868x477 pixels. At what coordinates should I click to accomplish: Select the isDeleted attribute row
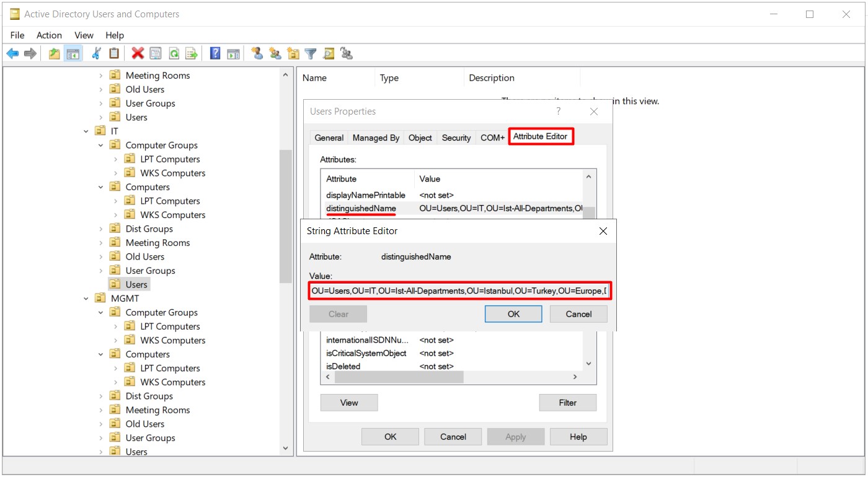tap(453, 366)
